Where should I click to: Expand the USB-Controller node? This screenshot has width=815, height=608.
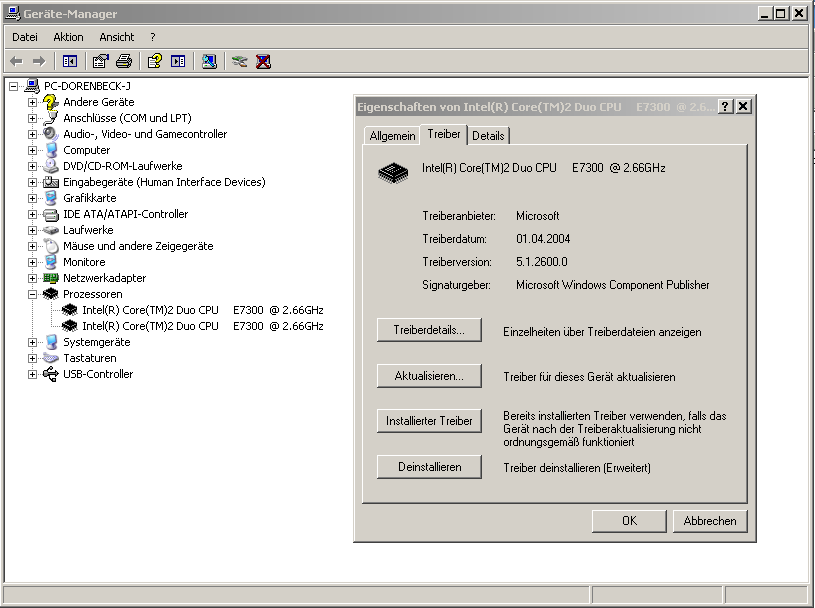pyautogui.click(x=32, y=375)
